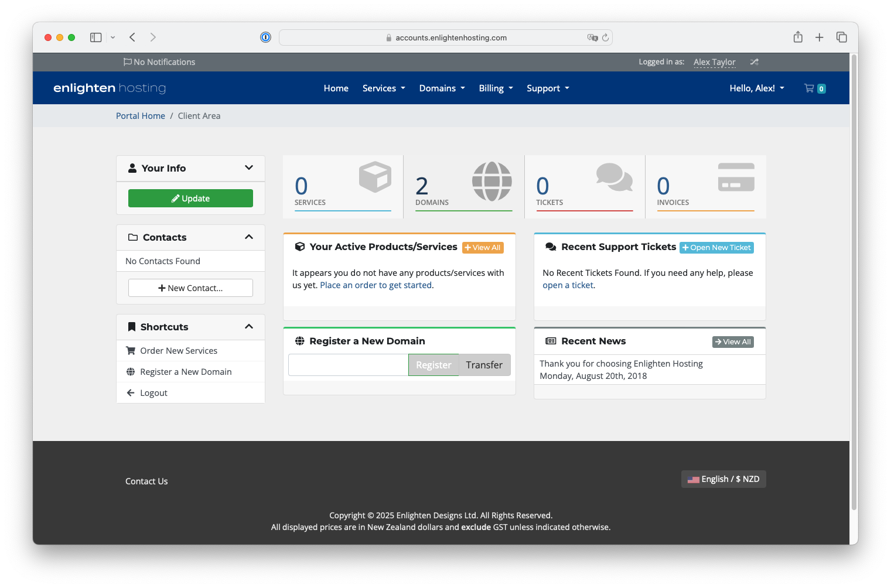Open Register a New Domain shortcut
This screenshot has width=891, height=588.
[x=190, y=372]
